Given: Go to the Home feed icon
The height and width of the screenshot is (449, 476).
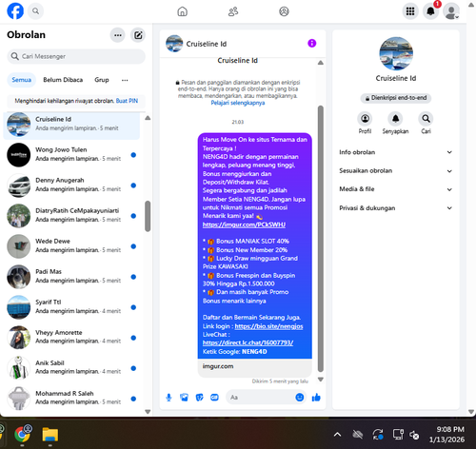Looking at the screenshot, I should pyautogui.click(x=182, y=11).
